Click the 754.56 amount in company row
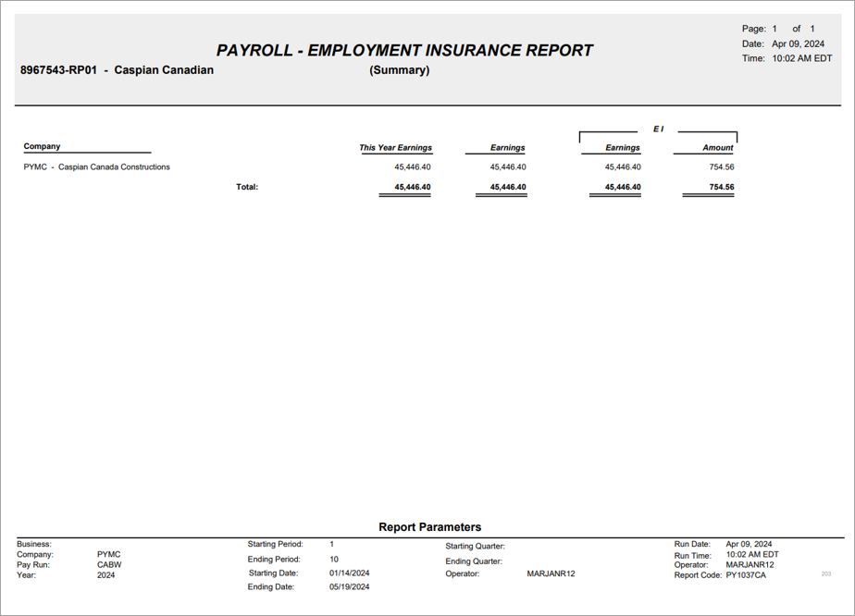This screenshot has height=616, width=855. (722, 166)
